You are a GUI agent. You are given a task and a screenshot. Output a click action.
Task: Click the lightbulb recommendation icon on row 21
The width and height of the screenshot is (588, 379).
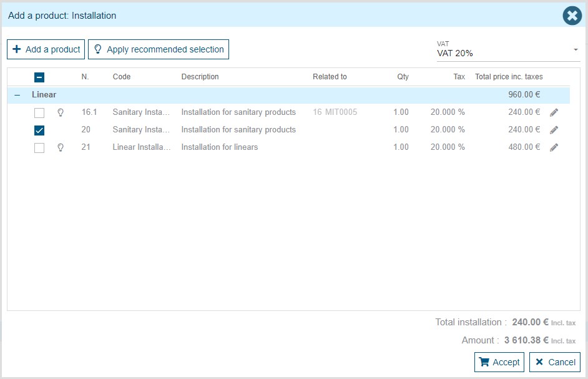[61, 147]
